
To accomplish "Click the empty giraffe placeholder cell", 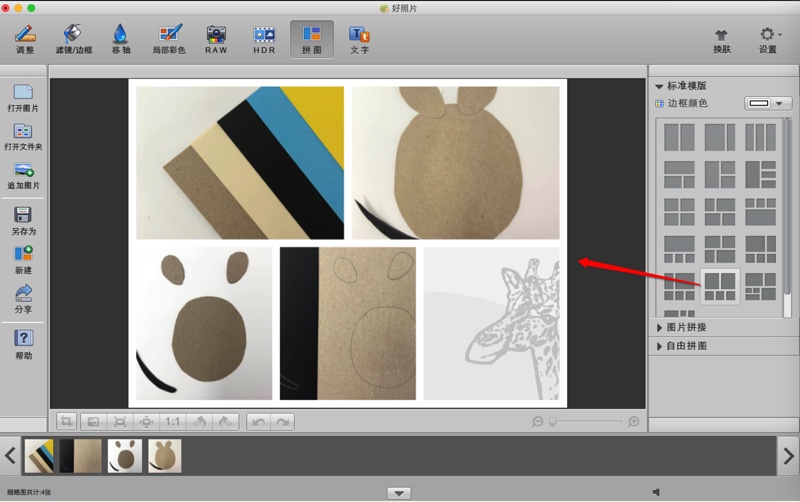I will tap(491, 323).
